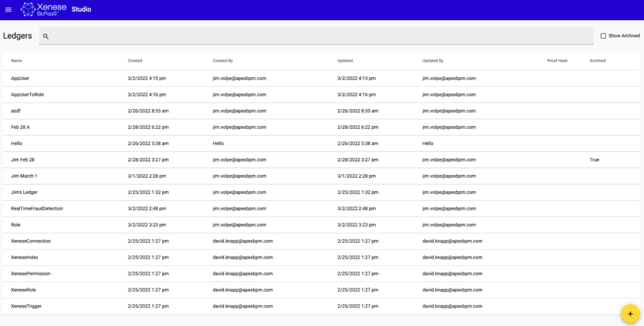Click the Studio title link

click(81, 9)
